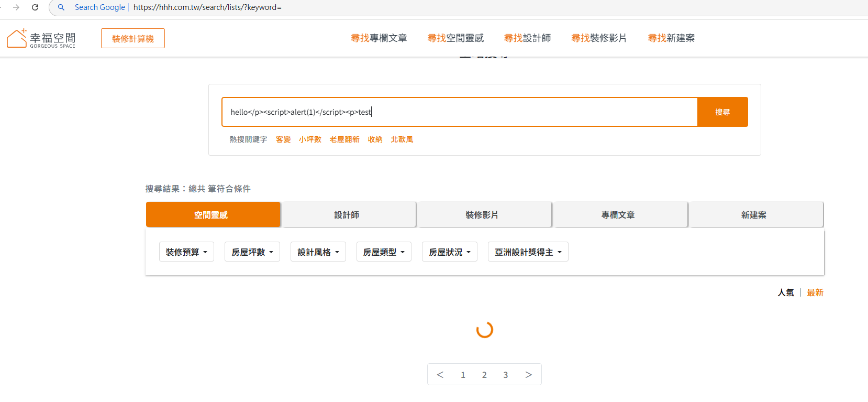Go to results page 1
Viewport: 868px width, 402px height.
463,375
